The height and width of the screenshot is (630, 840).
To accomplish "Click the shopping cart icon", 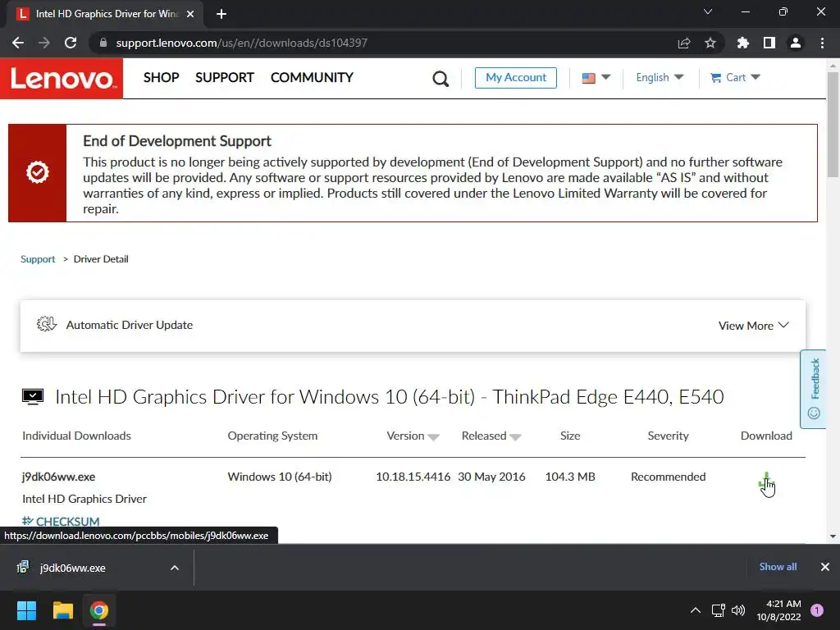I will 715,78.
